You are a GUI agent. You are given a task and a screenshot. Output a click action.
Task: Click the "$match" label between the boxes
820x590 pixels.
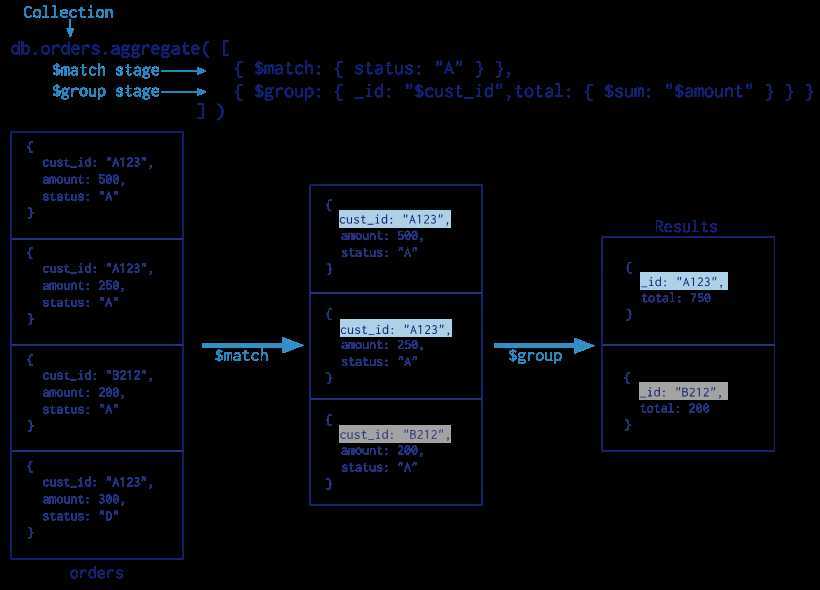pos(241,356)
